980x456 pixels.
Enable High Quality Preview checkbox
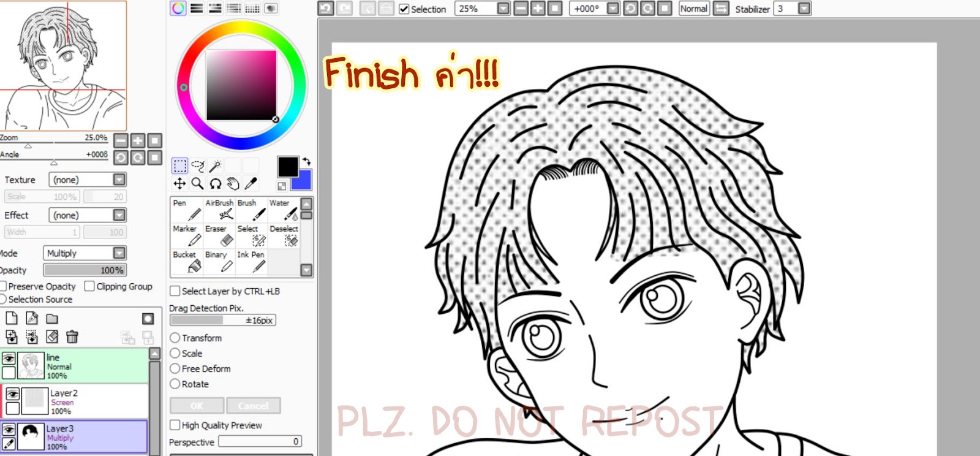(x=175, y=425)
